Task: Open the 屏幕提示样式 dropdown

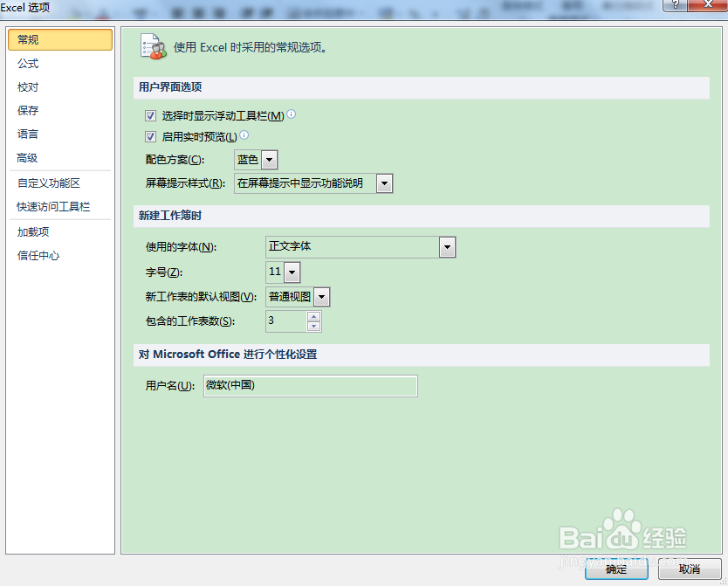Action: pos(384,183)
